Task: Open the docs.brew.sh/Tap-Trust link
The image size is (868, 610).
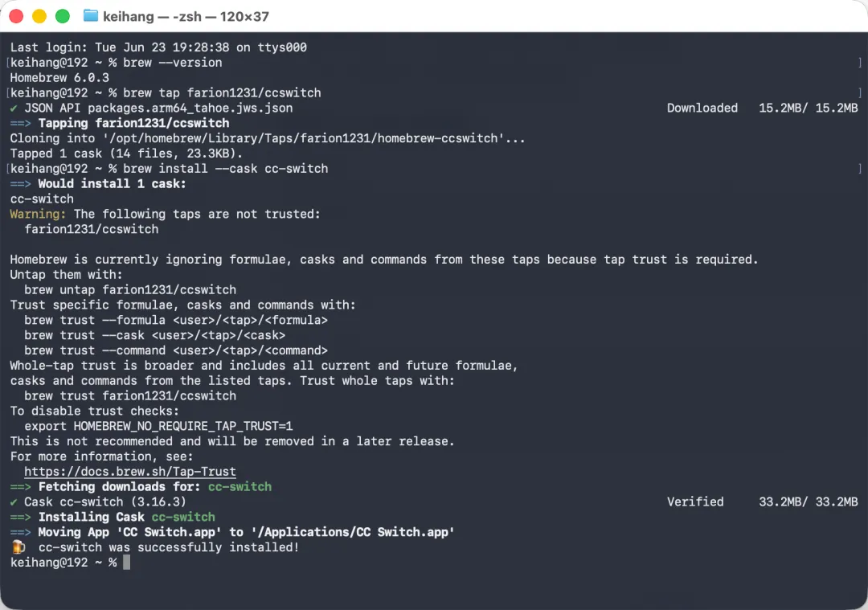Action: click(x=130, y=472)
